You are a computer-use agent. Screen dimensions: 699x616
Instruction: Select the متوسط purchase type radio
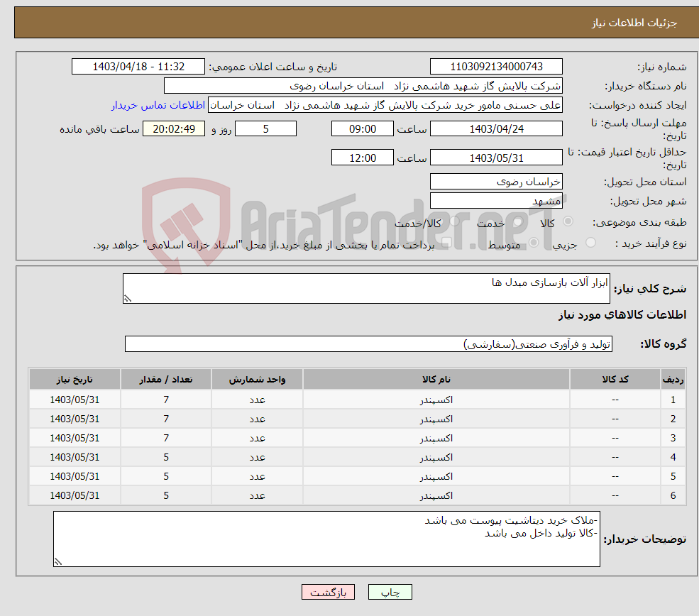point(534,243)
